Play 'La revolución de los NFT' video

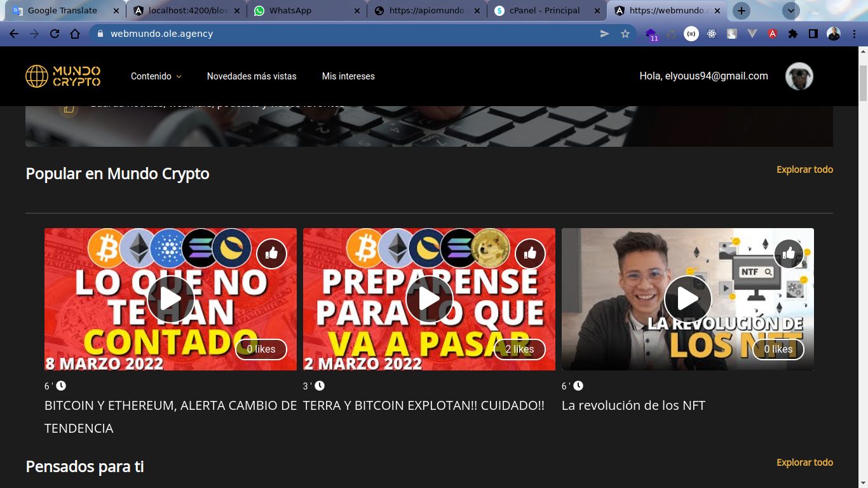click(x=688, y=299)
